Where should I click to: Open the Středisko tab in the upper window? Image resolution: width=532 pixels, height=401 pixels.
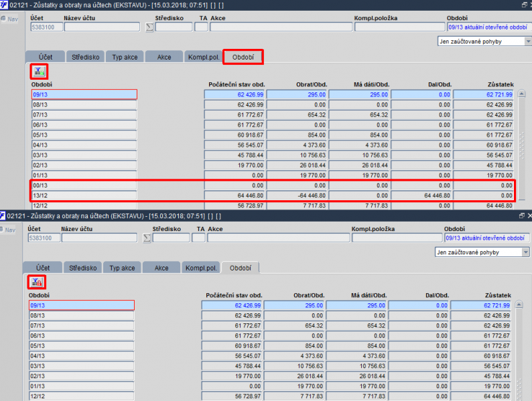point(86,57)
